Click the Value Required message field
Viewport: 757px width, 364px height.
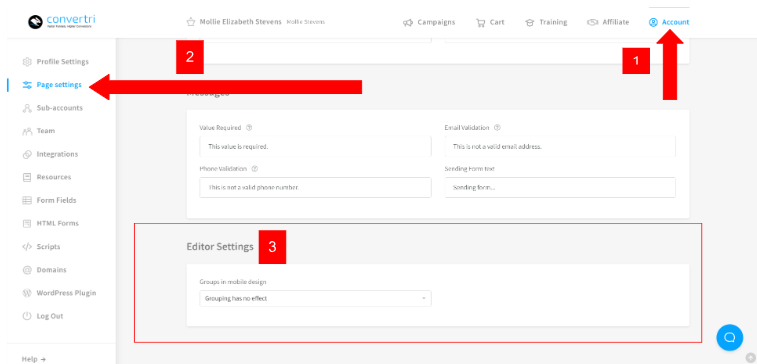click(315, 146)
